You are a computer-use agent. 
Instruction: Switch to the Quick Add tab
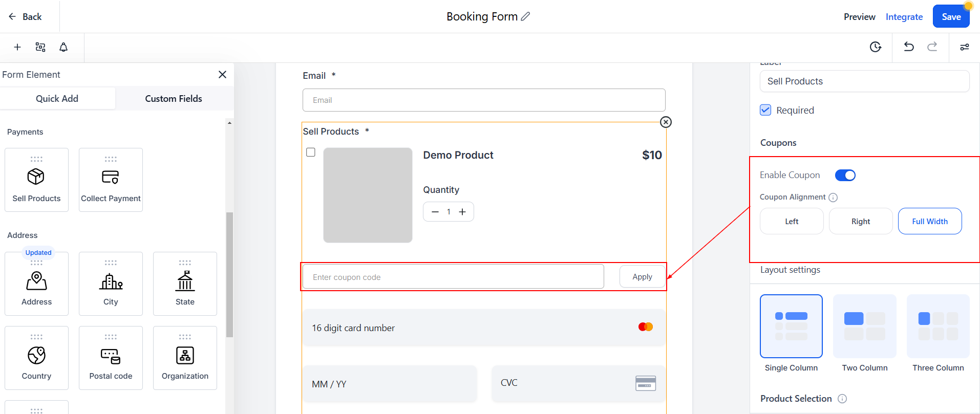(57, 99)
